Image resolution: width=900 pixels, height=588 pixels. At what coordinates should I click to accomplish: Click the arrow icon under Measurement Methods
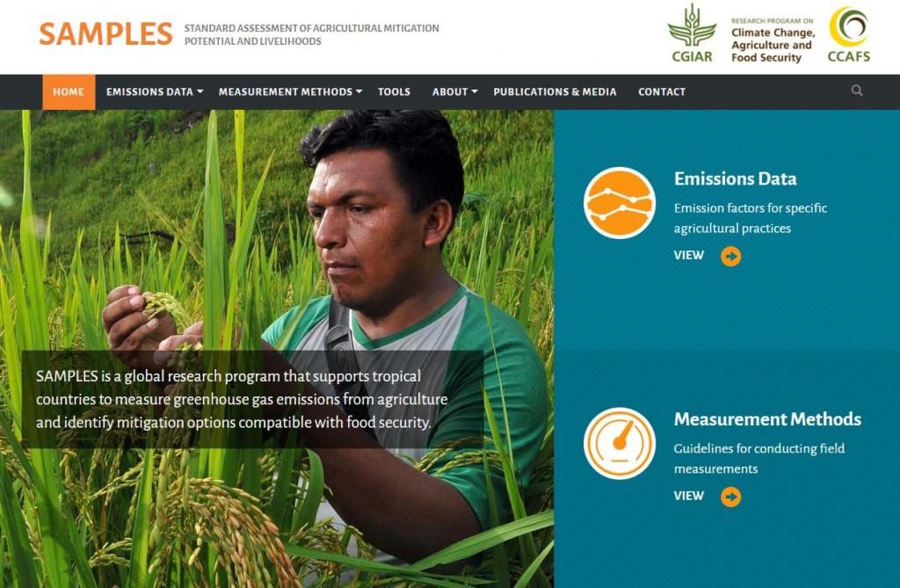[730, 497]
